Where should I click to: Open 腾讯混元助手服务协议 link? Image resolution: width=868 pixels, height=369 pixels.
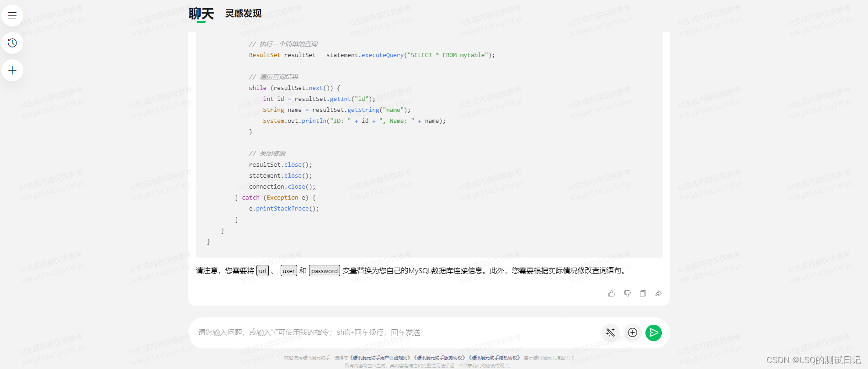(440, 358)
